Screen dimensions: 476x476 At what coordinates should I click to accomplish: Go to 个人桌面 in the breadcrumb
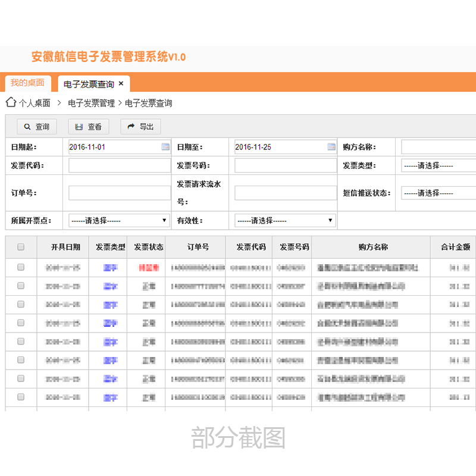point(35,103)
